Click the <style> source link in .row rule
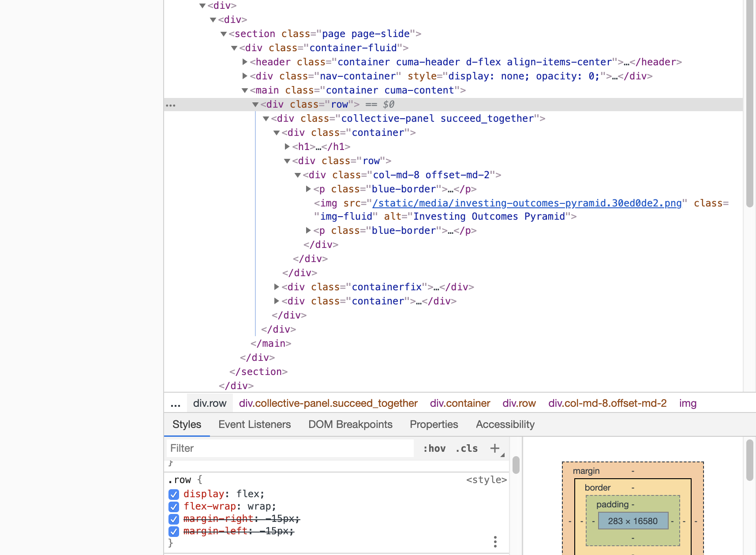 tap(487, 480)
